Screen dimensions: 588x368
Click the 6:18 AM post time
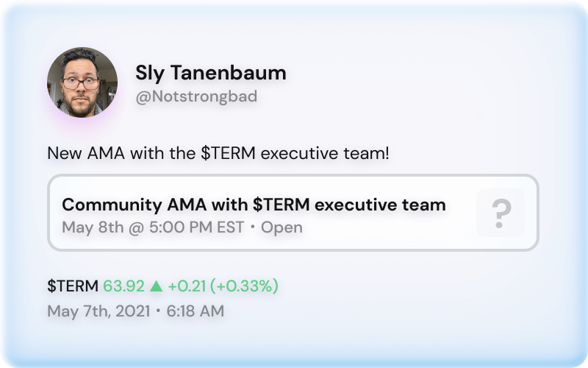[196, 311]
